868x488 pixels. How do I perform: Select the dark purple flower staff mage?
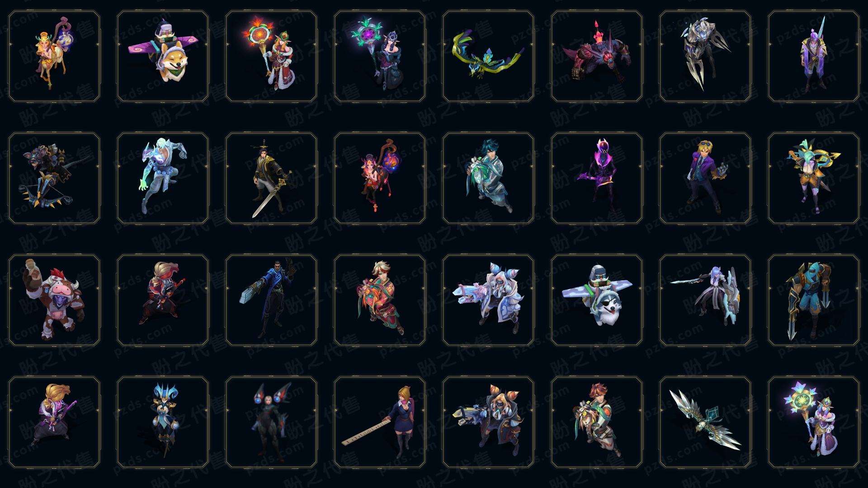[x=380, y=56]
